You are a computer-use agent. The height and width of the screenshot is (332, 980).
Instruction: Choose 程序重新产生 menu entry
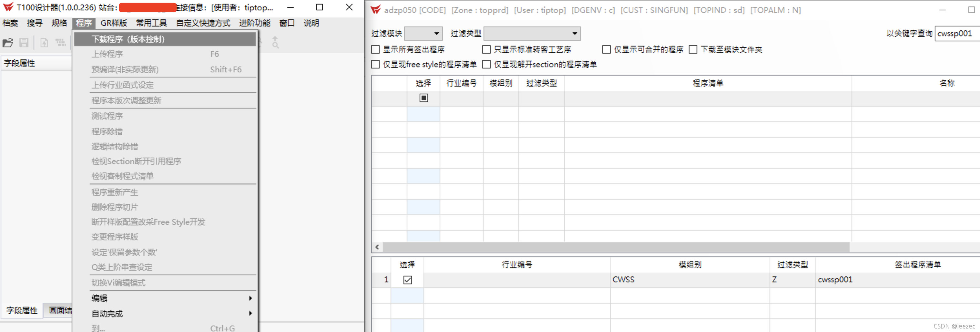(x=165, y=192)
